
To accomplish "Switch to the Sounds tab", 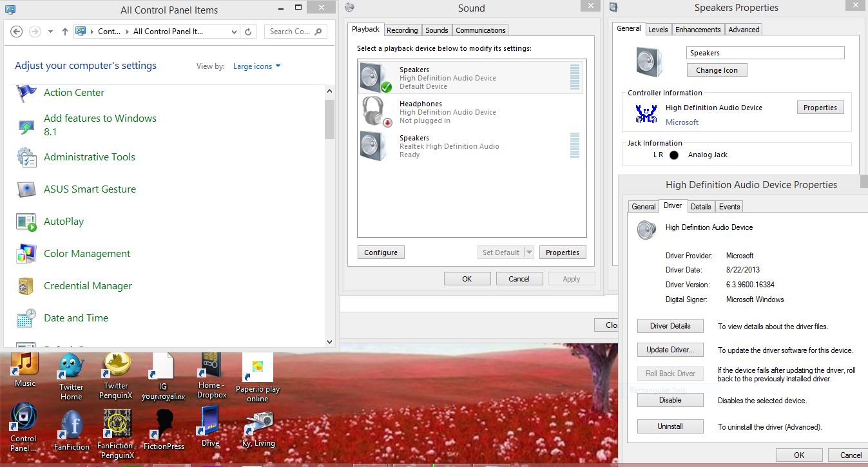I will pos(437,30).
